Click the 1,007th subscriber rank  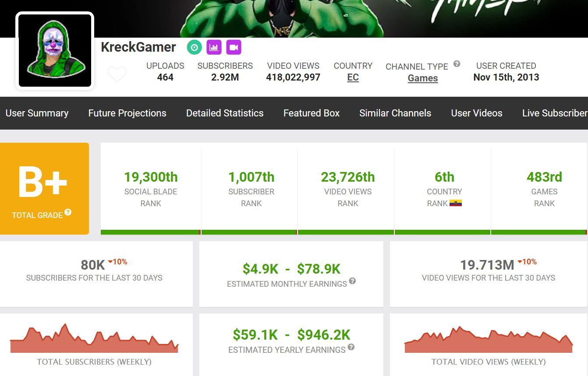251,177
